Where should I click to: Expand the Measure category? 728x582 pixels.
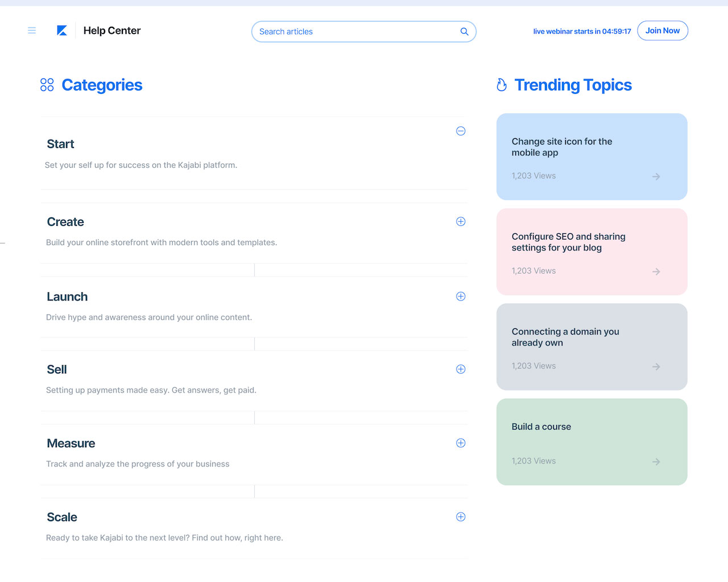tap(461, 443)
